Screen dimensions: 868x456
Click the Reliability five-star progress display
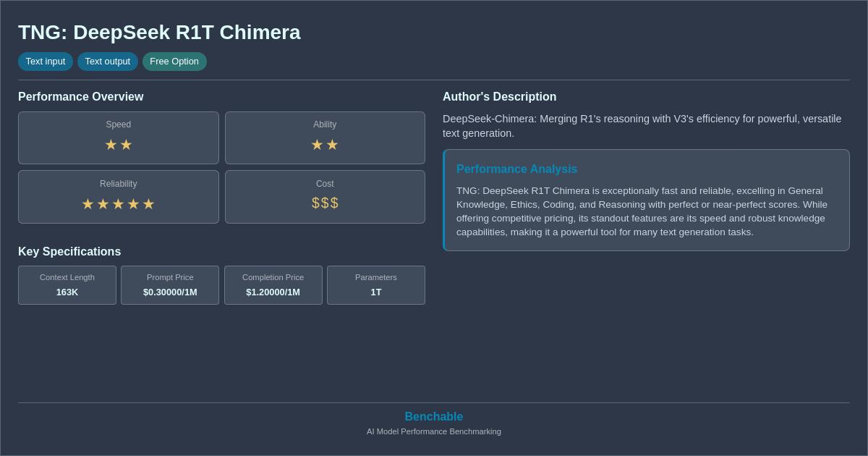[118, 203]
